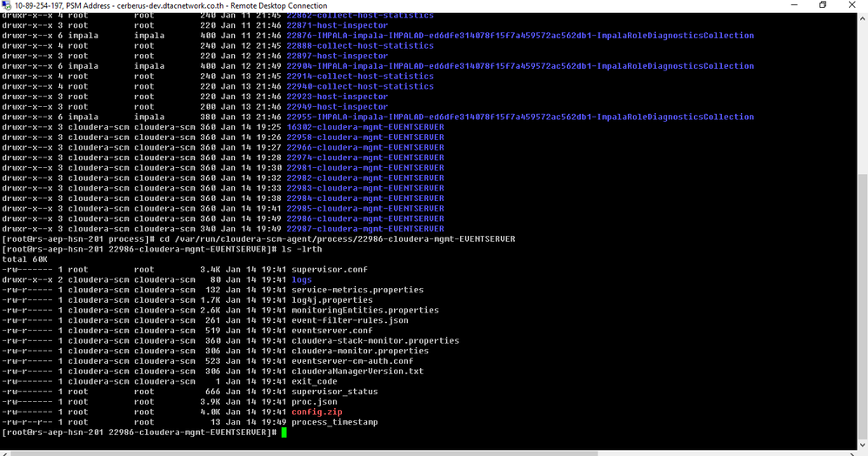This screenshot has width=868, height=456.
Task: Click the 22904-IMPALA ImpalaRoleDiagnosticsCollection directory
Action: [520, 66]
